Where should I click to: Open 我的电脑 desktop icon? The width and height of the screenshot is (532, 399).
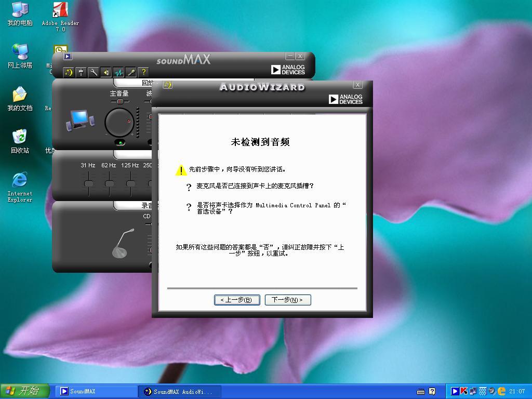point(20,14)
